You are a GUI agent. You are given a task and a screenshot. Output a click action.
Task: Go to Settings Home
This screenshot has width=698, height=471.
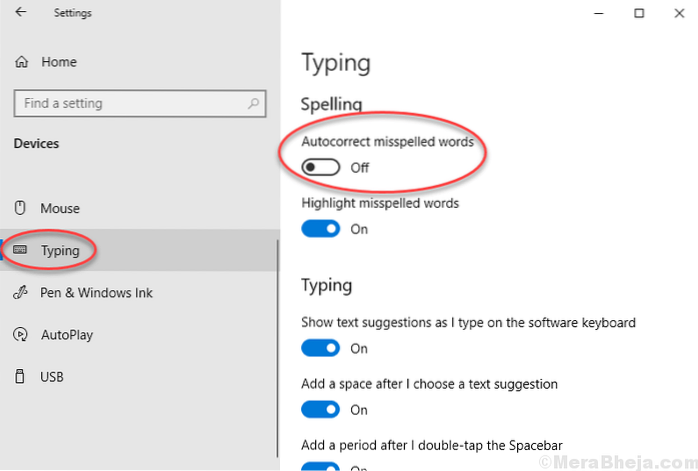coord(58,62)
